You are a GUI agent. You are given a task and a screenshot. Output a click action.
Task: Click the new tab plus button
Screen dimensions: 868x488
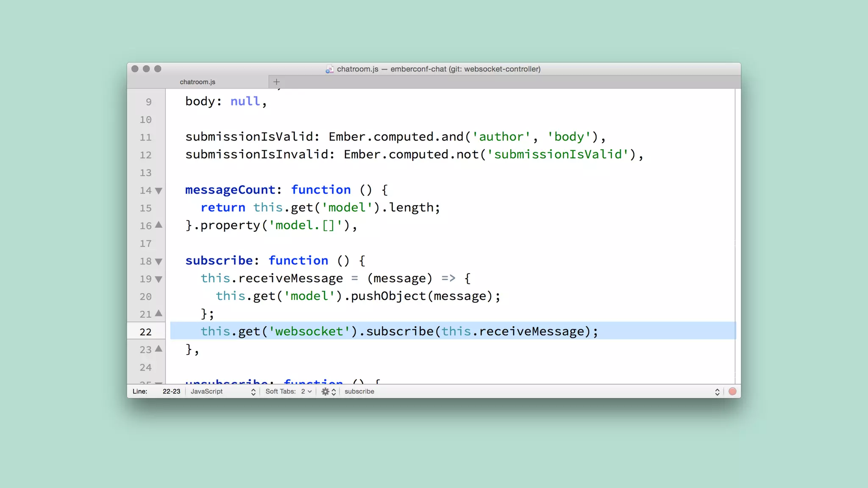(x=276, y=82)
